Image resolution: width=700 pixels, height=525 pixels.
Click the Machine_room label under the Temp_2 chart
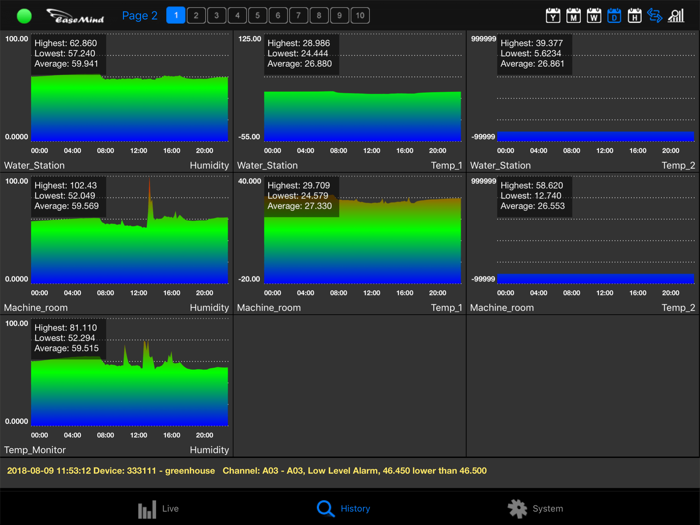click(502, 308)
